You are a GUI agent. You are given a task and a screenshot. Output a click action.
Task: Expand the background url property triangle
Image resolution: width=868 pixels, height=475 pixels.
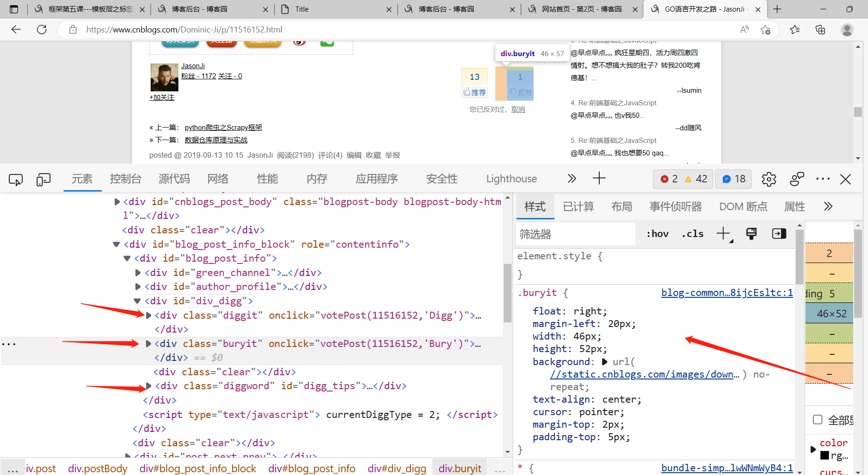[604, 362]
